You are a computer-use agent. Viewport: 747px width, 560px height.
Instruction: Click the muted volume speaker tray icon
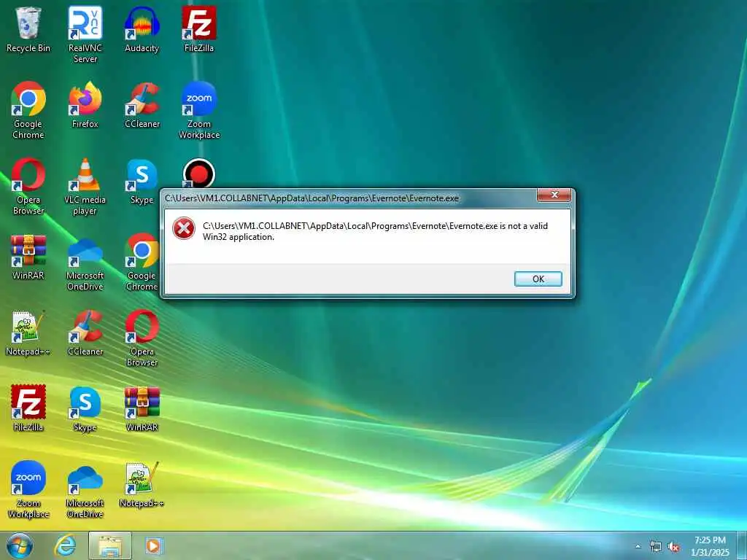point(673,547)
